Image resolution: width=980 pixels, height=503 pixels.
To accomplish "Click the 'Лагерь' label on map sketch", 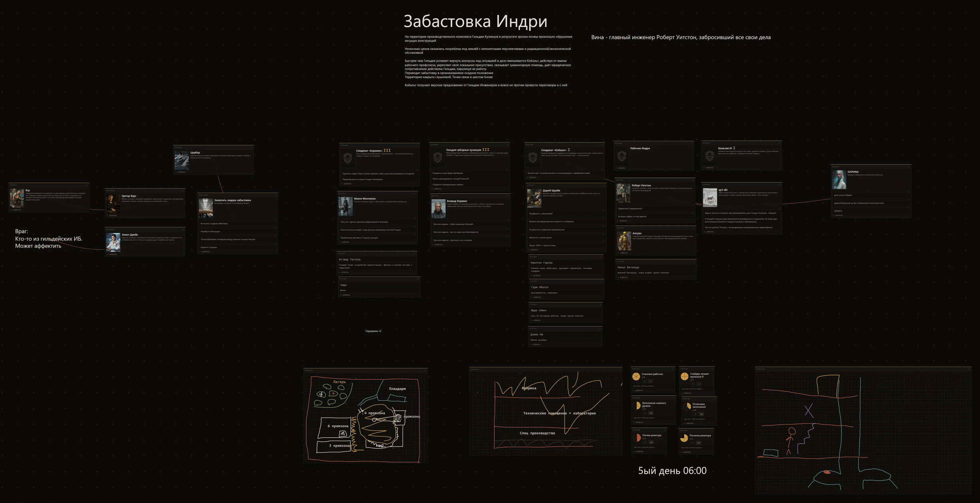I will point(339,382).
